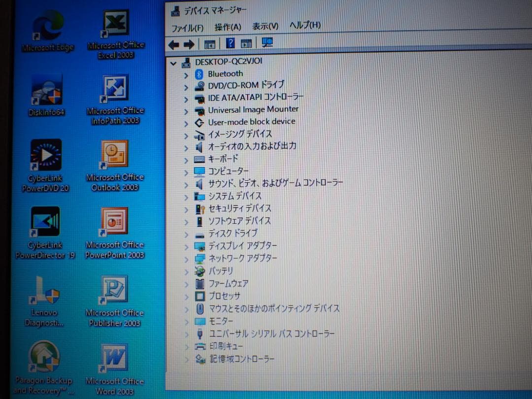Select Microsoft Office Outlook 2003 icon
Image resolution: width=532 pixels, height=399 pixels.
(x=115, y=166)
